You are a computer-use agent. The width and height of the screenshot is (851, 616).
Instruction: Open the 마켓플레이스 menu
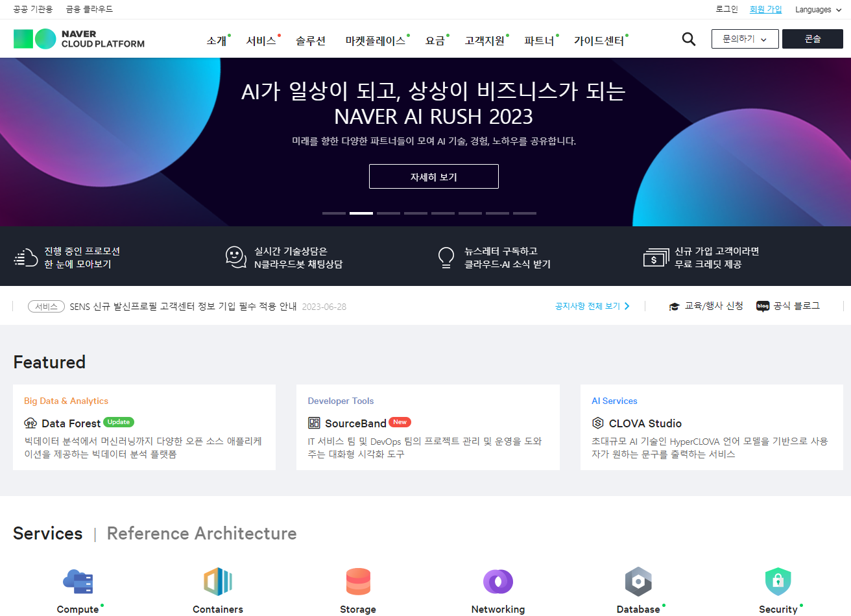(x=376, y=41)
